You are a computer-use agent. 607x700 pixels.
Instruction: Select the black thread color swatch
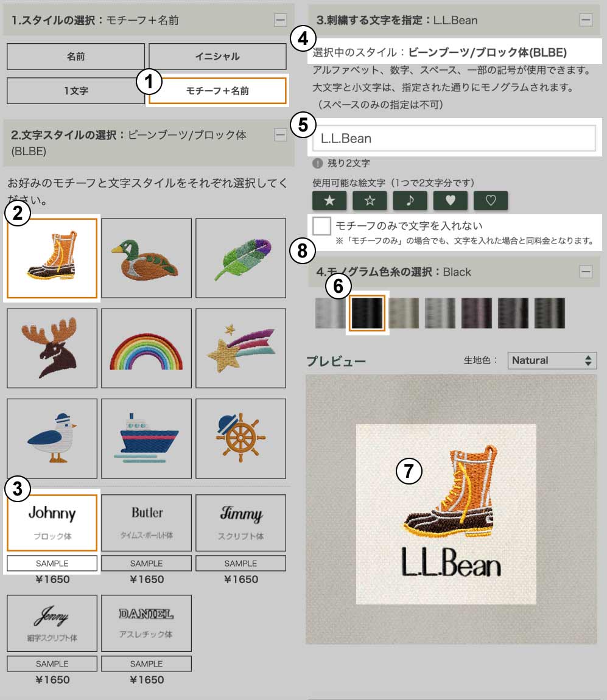[x=367, y=313]
